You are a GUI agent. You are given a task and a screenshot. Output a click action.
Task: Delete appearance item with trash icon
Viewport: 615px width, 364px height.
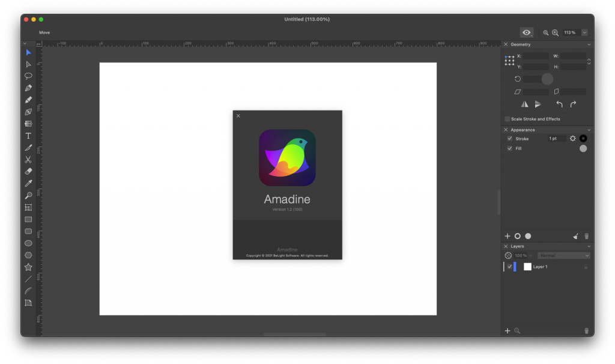586,236
